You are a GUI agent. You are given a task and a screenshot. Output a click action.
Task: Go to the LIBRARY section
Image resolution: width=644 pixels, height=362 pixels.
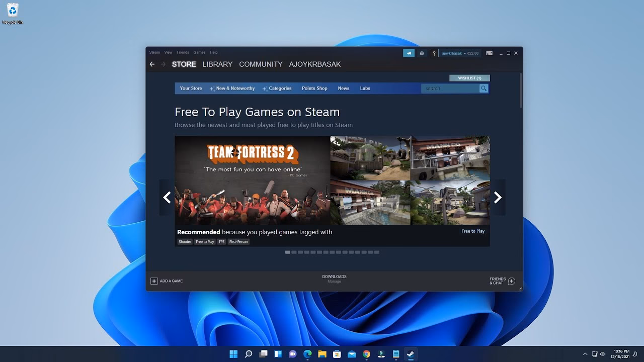tap(217, 64)
